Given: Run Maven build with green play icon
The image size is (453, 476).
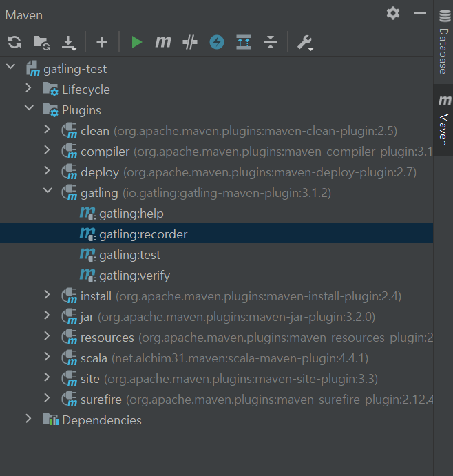Looking at the screenshot, I should click(x=136, y=42).
